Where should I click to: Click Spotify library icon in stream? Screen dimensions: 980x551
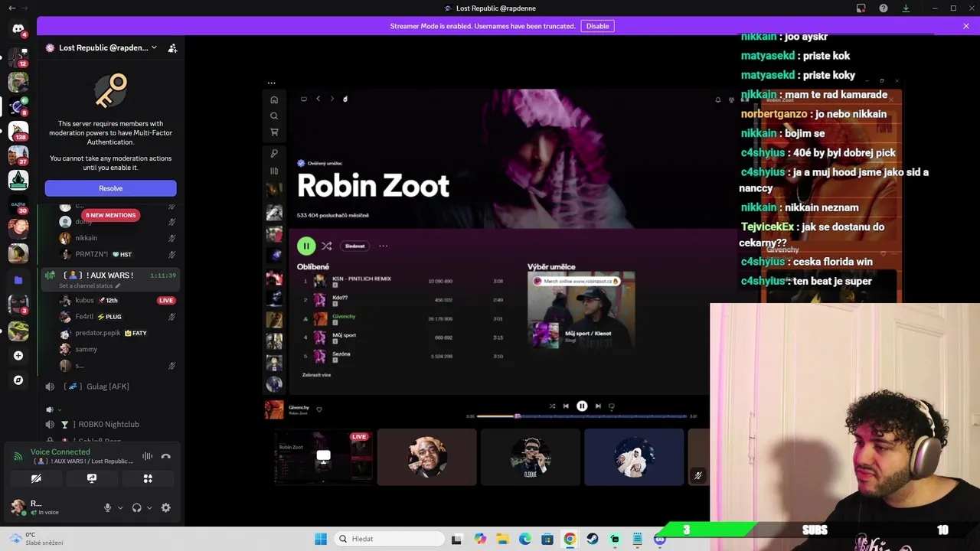tap(274, 171)
